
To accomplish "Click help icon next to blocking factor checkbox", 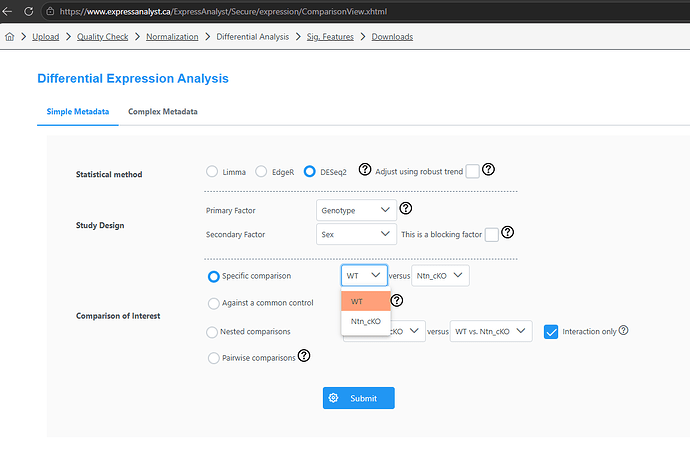I will [507, 232].
